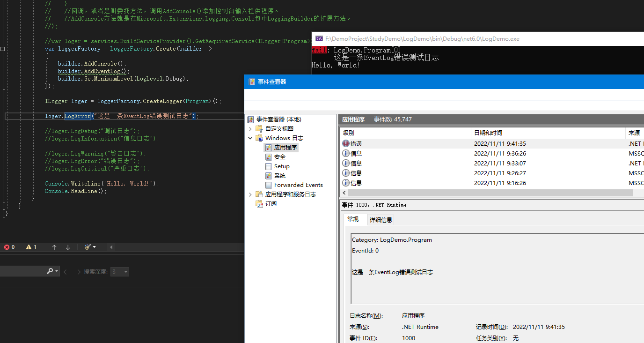Image resolution: width=644 pixels, height=343 pixels.
Task: Click the Event Viewer title bar icon
Action: (x=251, y=82)
